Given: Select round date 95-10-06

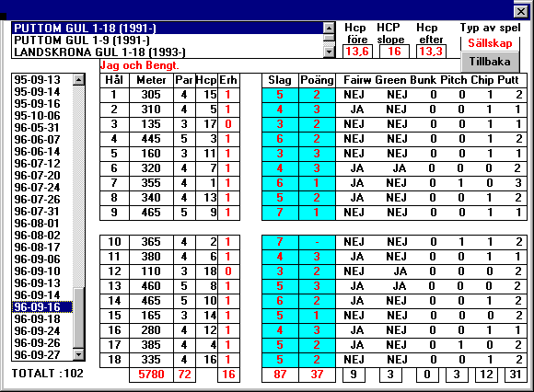Looking at the screenshot, I should (x=42, y=115).
